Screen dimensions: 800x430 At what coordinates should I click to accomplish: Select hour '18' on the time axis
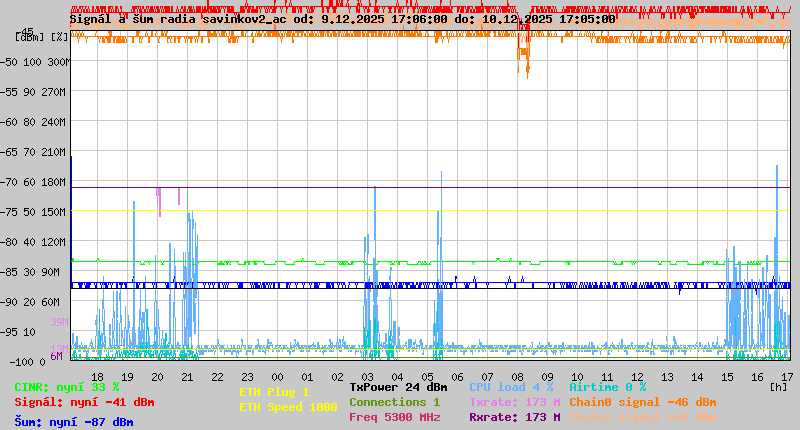point(97,377)
